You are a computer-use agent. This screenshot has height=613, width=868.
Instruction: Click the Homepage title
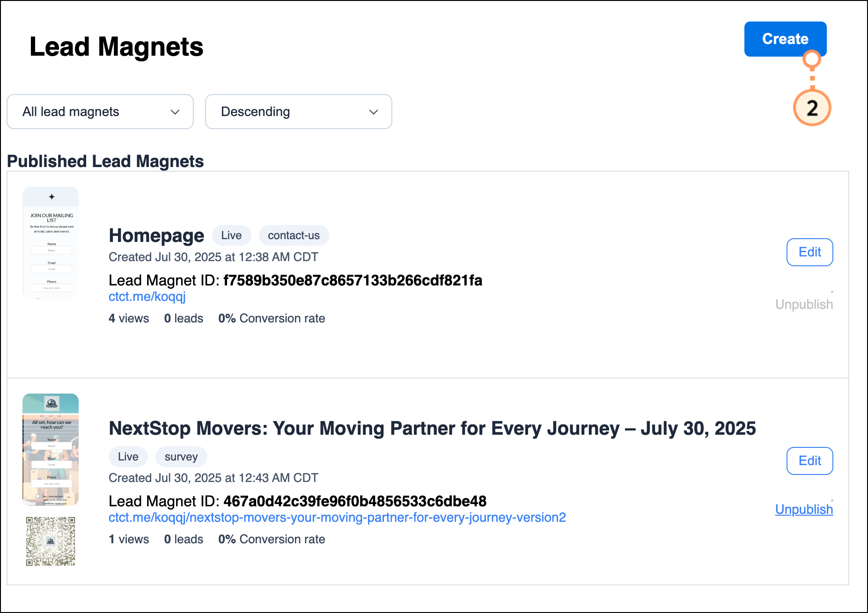156,235
